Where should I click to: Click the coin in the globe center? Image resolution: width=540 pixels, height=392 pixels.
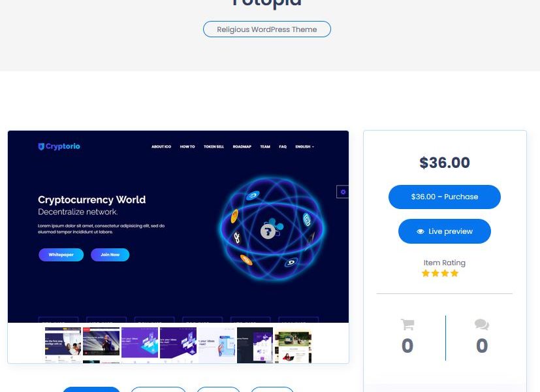[268, 231]
